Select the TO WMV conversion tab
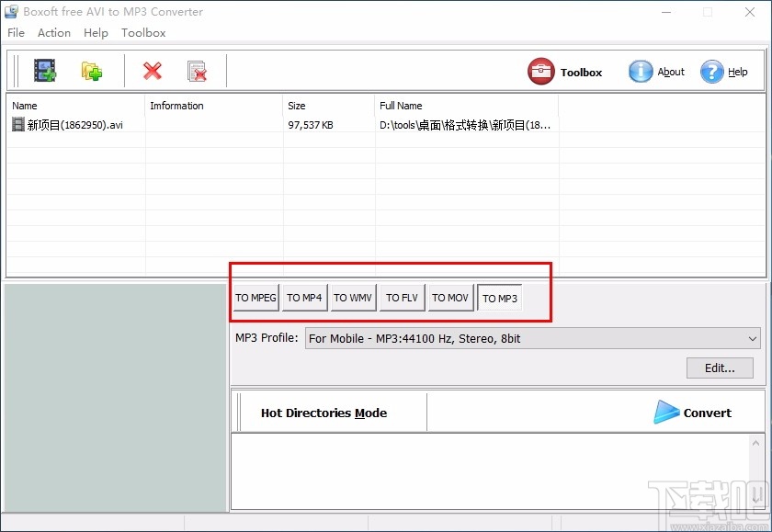Viewport: 772px width, 532px height. [353, 298]
